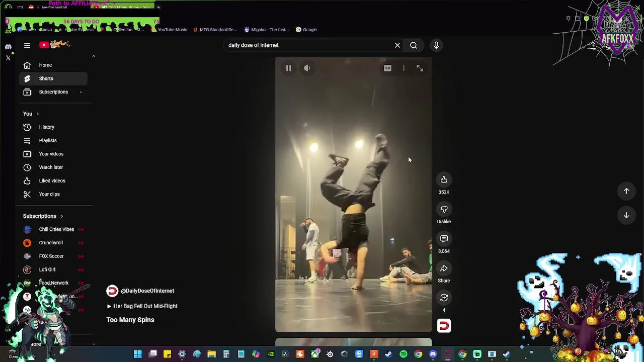Open Liked videos
The image size is (644, 362).
tap(53, 180)
